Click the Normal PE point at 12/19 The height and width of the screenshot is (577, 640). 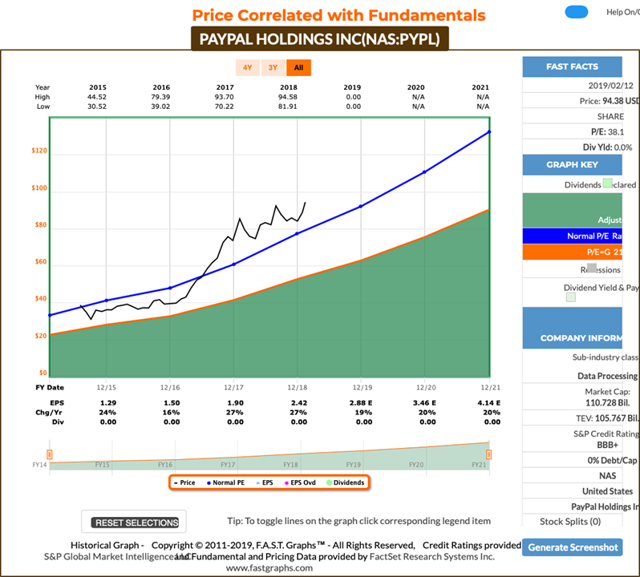(360, 206)
